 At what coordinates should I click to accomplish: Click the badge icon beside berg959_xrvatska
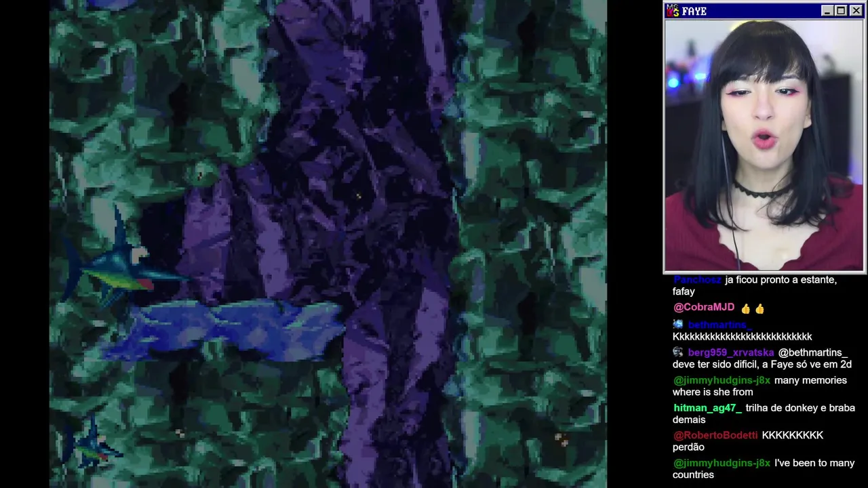pos(678,352)
